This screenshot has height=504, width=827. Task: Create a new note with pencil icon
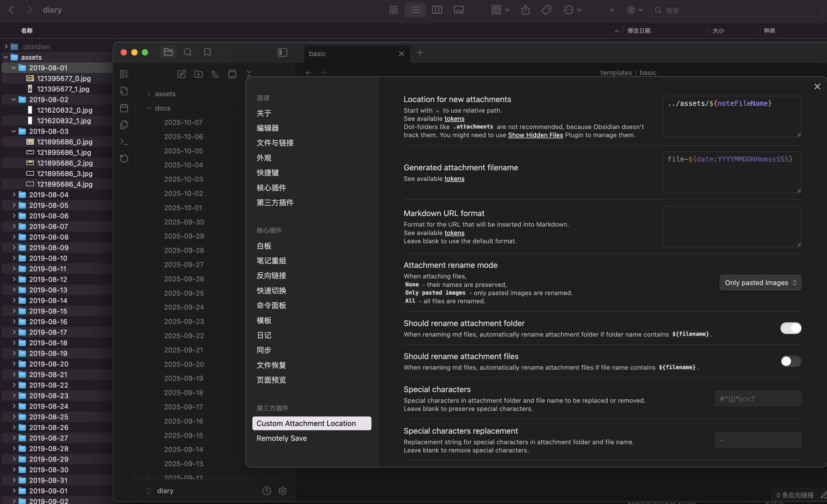pyautogui.click(x=181, y=74)
